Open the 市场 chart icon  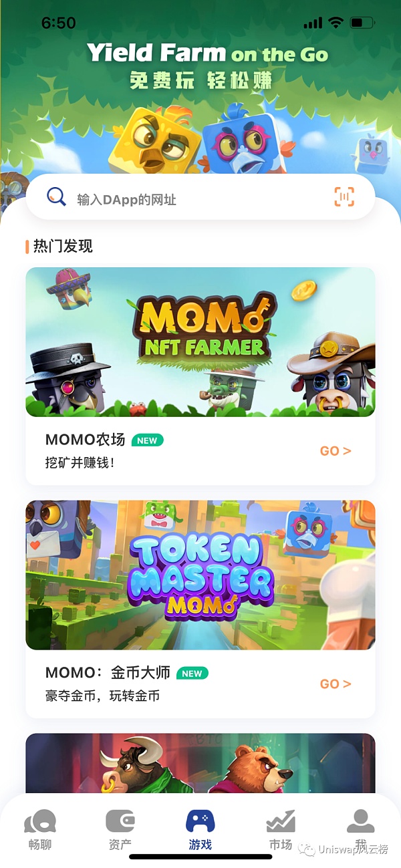tap(281, 821)
